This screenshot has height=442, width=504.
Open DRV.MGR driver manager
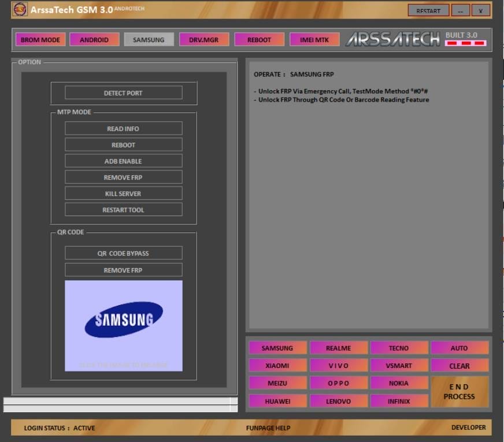point(203,39)
